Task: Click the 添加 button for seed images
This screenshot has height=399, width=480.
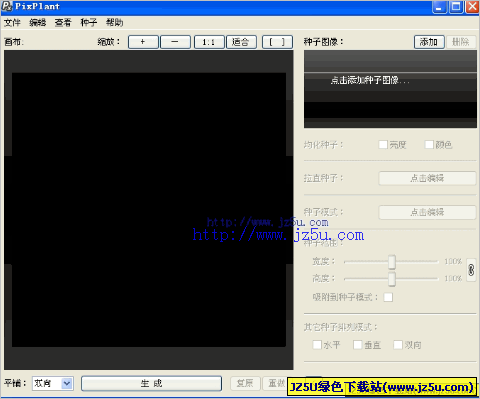Action: 429,42
